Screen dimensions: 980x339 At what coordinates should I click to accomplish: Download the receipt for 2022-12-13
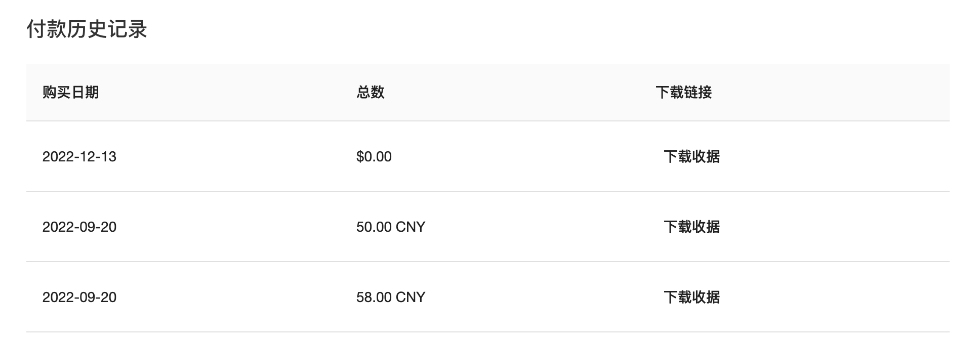(691, 157)
